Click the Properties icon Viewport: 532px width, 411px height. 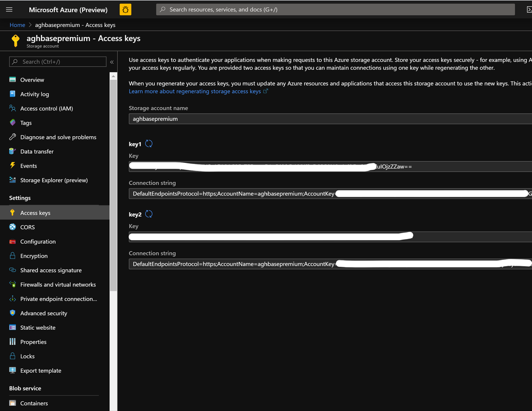coord(13,341)
